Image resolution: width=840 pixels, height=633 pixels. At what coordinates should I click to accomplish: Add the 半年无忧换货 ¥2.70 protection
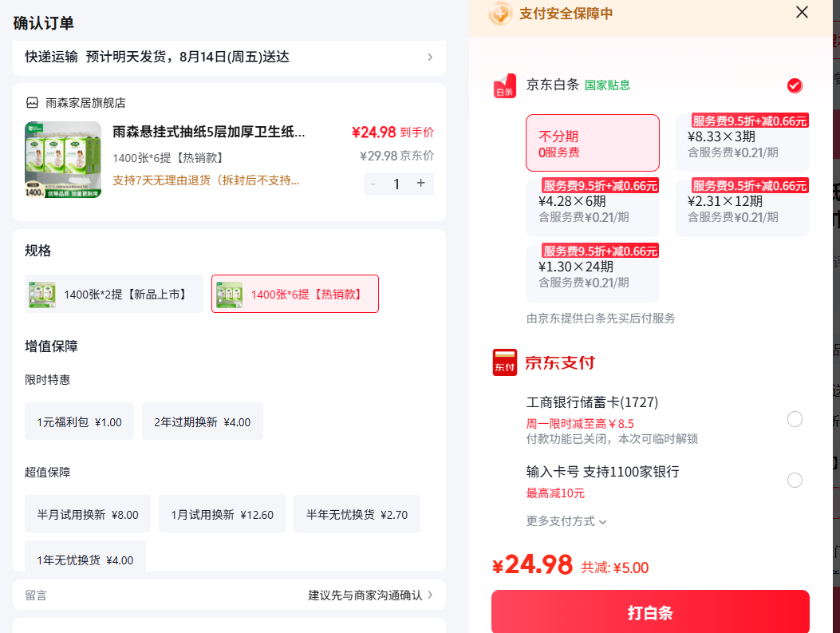pyautogui.click(x=357, y=514)
